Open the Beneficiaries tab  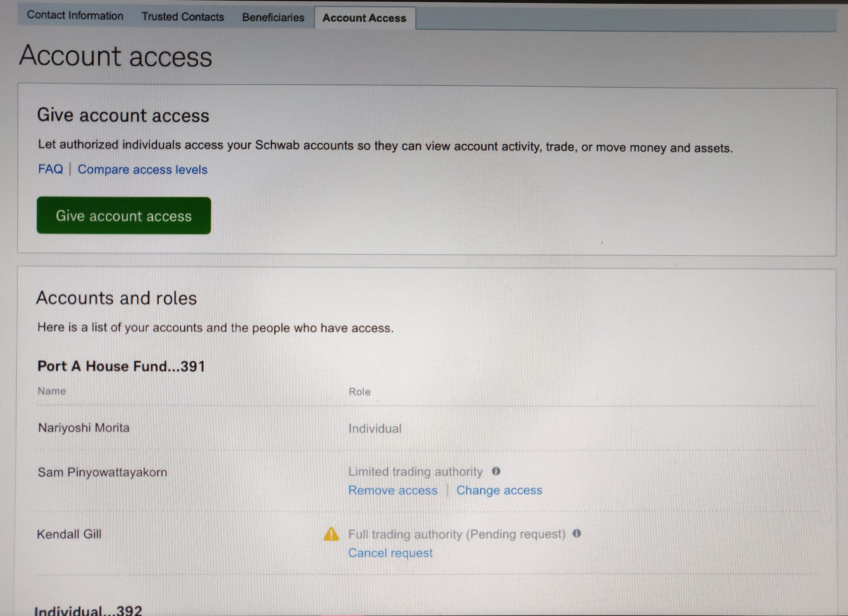[x=273, y=18]
